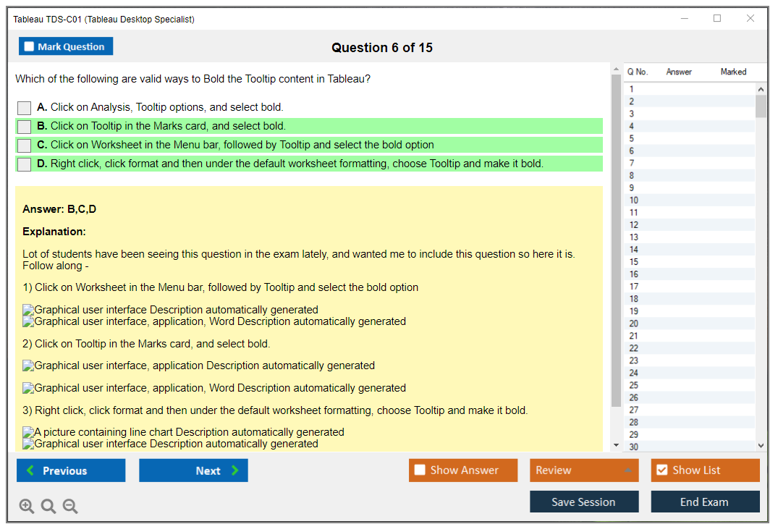
Task: Tick answer option A checkbox
Action: (x=25, y=108)
